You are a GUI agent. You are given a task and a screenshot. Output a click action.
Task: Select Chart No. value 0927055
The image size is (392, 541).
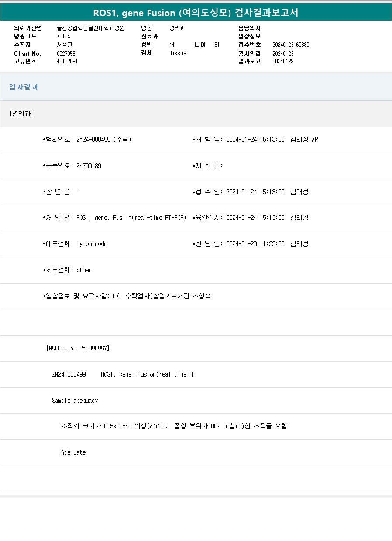(x=66, y=54)
